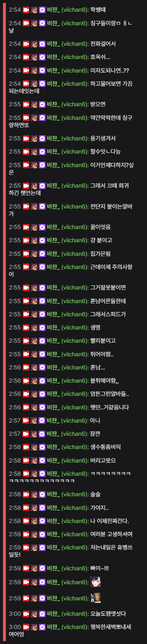
Task: Click the verified checkmark badge on the 받으면 message
Action: [42, 104]
